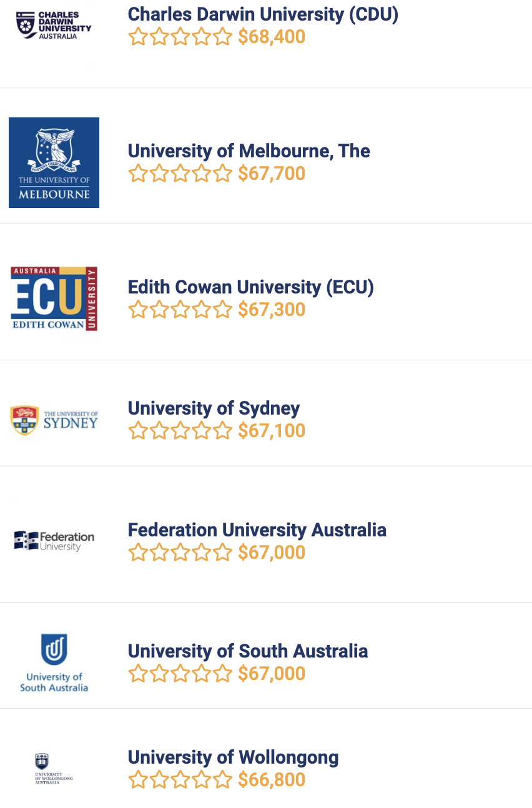
Task: Open University of Melbourne, The link
Action: click(249, 150)
